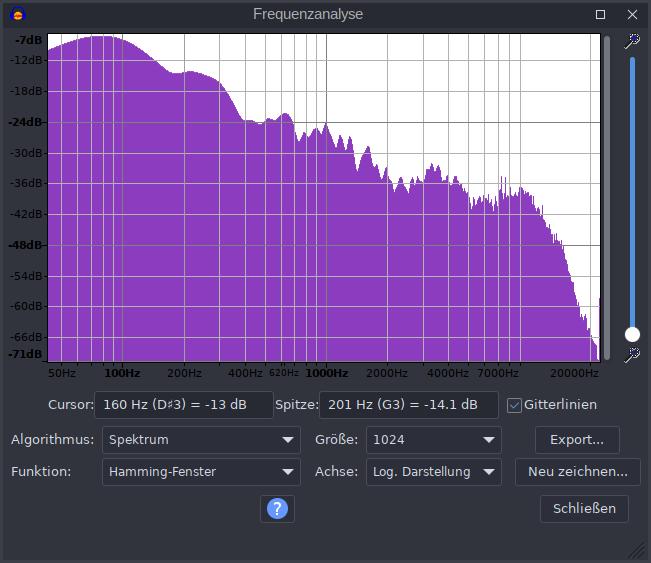This screenshot has height=563, width=651.
Task: Click the Frequenzanalyse window title
Action: [x=308, y=15]
